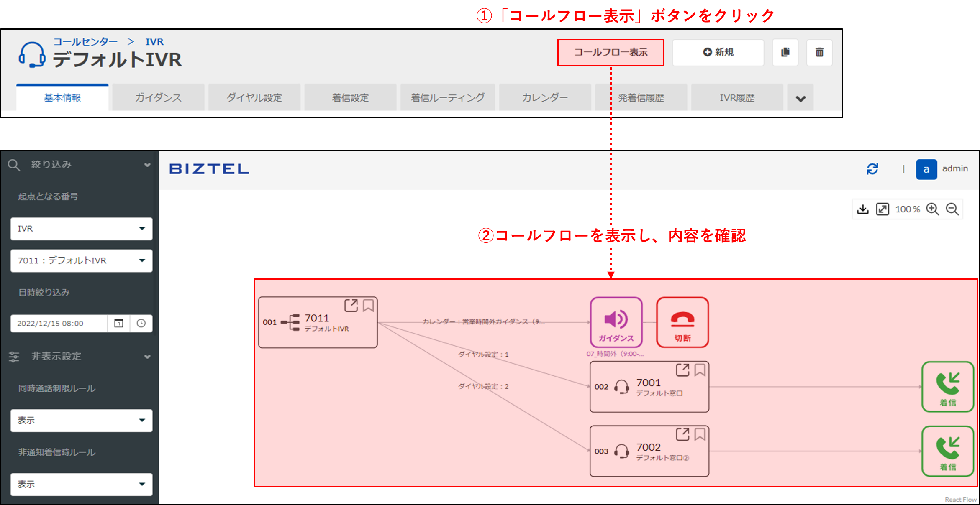Collapse the 絞り込み section
The image size is (980, 505).
point(147,165)
